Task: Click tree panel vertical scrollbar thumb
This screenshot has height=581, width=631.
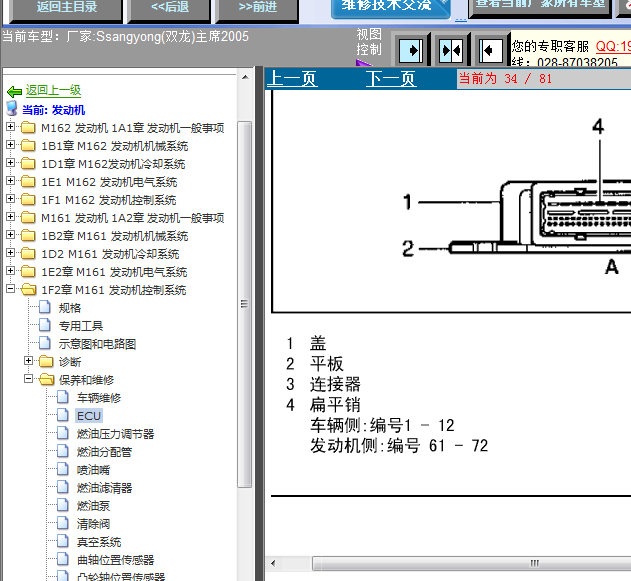Action: coord(244,304)
